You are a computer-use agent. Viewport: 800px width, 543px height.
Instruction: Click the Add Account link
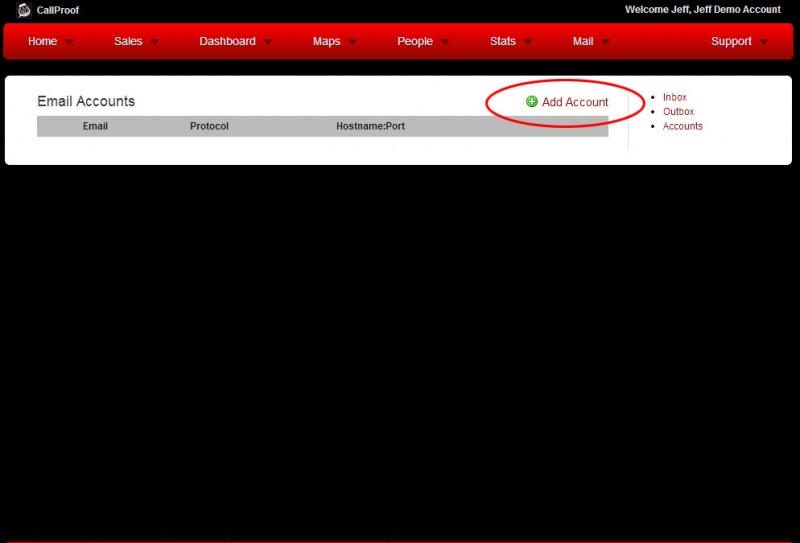point(575,102)
